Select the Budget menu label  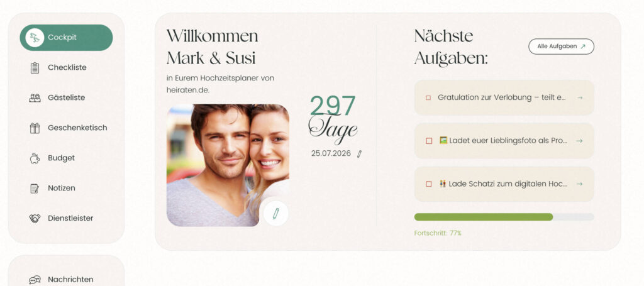tap(61, 158)
